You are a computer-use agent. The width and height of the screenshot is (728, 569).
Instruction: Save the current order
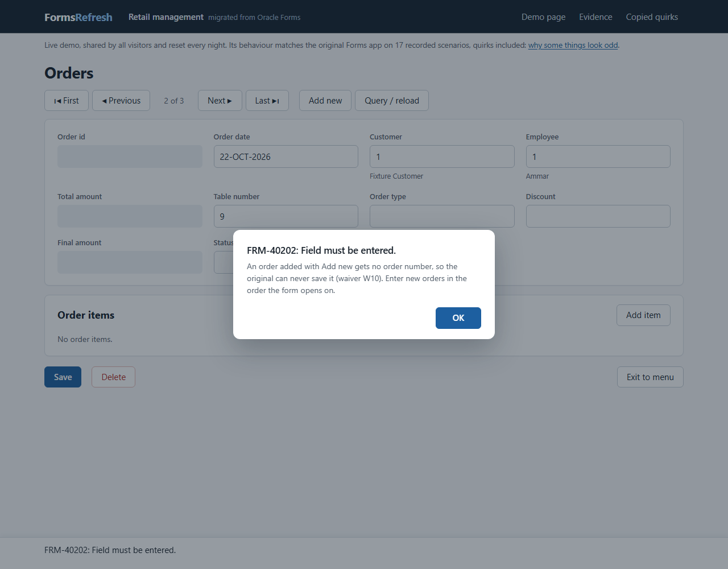tap(63, 377)
